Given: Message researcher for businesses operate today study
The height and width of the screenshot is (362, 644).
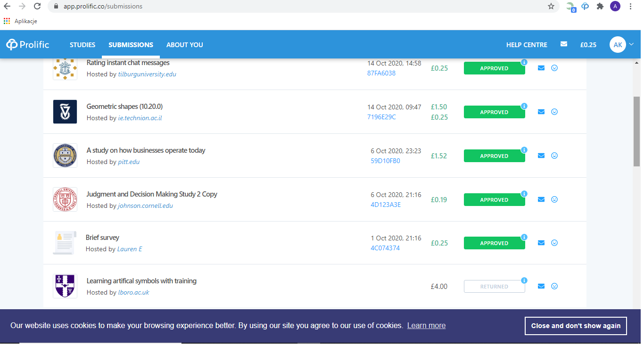Looking at the screenshot, I should (541, 156).
